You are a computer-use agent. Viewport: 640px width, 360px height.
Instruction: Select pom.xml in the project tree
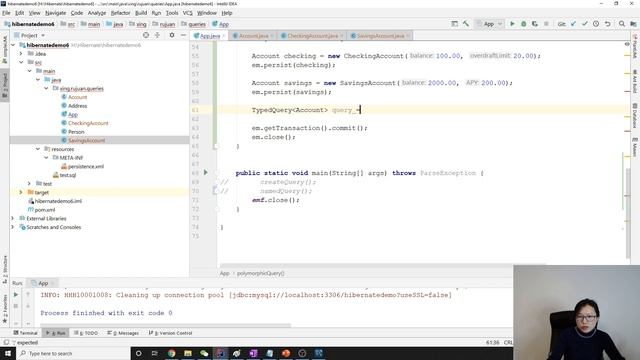pyautogui.click(x=44, y=210)
